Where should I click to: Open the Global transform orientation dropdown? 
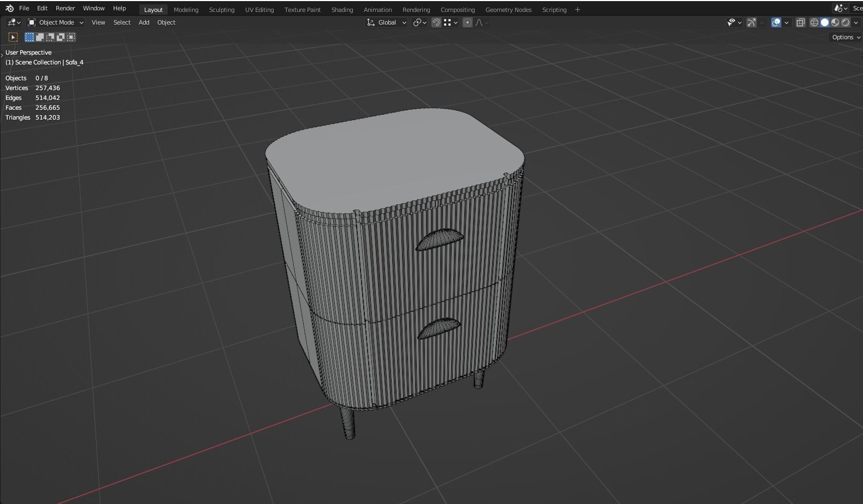click(387, 22)
